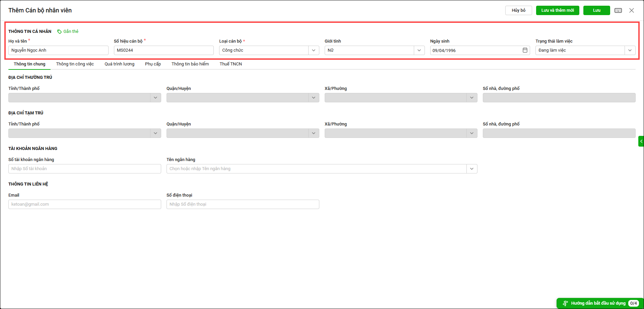644x309 pixels.
Task: Expand the Giới tính dropdown
Action: [419, 50]
